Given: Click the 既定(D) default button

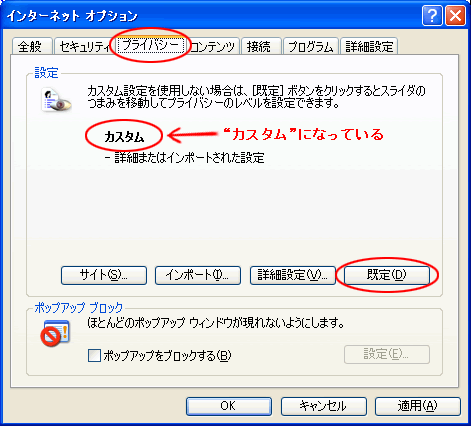Looking at the screenshot, I should coord(387,275).
